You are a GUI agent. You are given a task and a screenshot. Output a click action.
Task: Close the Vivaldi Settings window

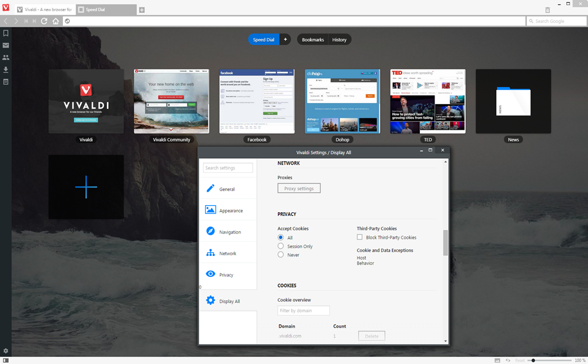[443, 150]
